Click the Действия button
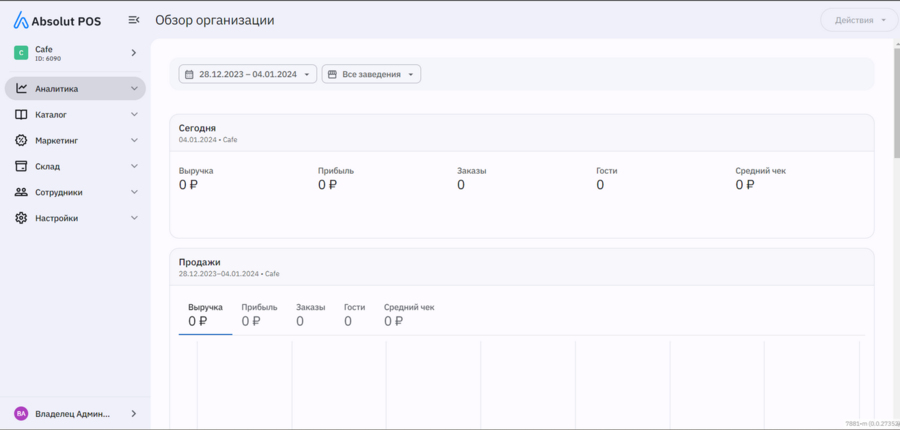 (x=859, y=20)
